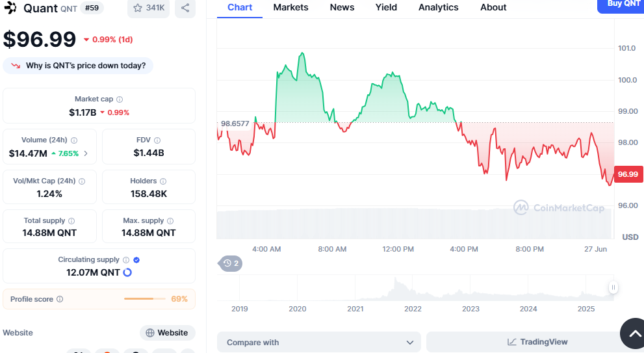Click the $14.47M volume value

point(28,153)
